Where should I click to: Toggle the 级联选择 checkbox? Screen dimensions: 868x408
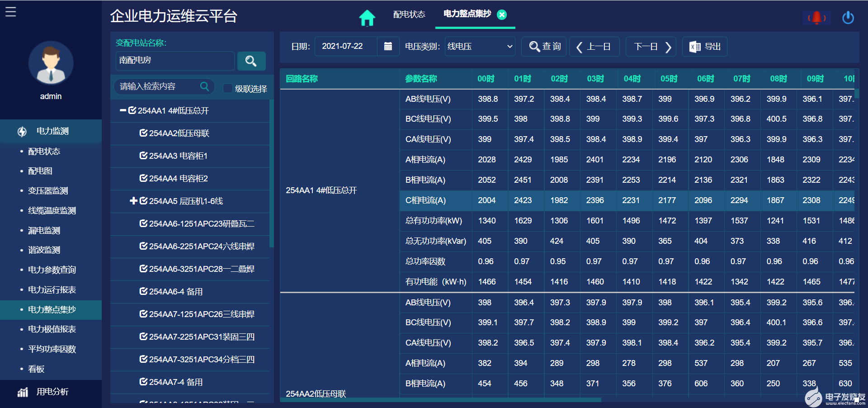pos(228,88)
